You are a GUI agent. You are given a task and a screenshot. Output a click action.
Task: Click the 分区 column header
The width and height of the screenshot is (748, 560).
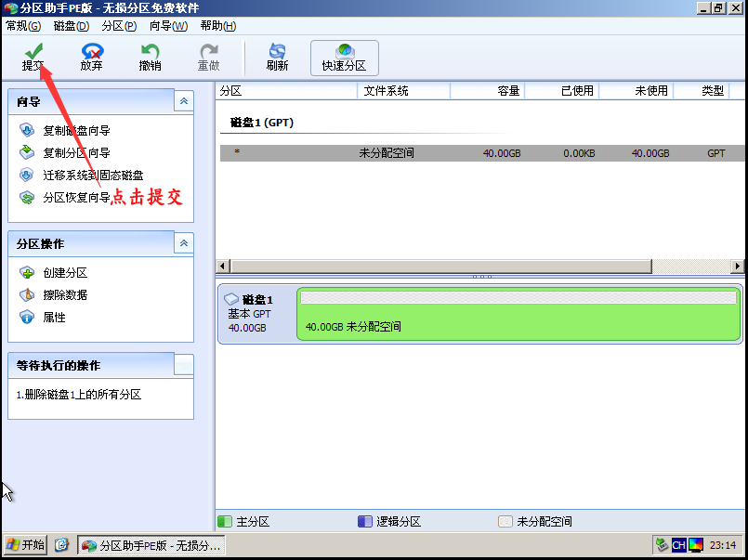(x=286, y=91)
